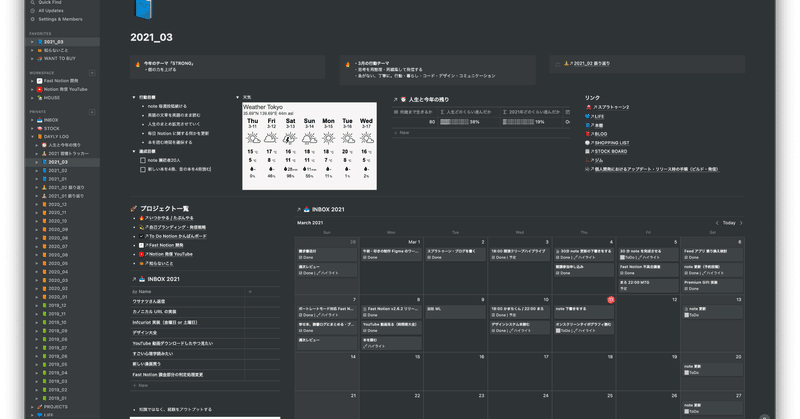Click the 38% life progress bar

tap(454, 122)
